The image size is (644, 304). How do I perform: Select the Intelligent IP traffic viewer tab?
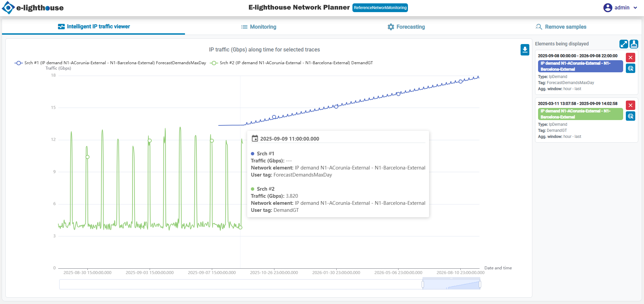93,27
